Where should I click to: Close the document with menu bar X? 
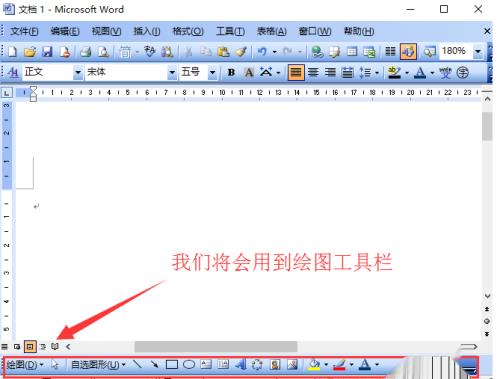pyautogui.click(x=487, y=31)
